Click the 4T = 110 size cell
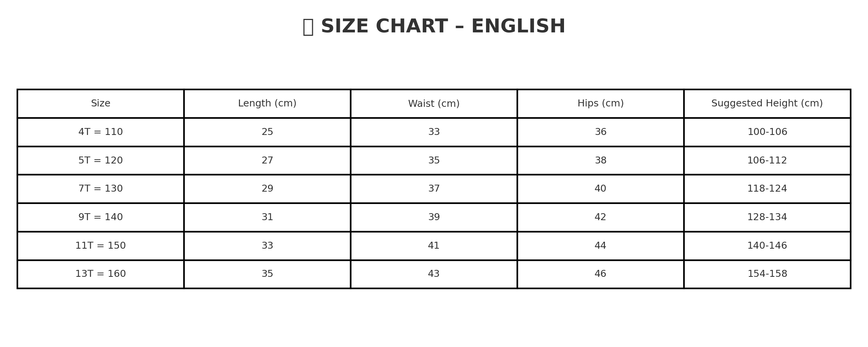This screenshot has width=868, height=347. (101, 132)
